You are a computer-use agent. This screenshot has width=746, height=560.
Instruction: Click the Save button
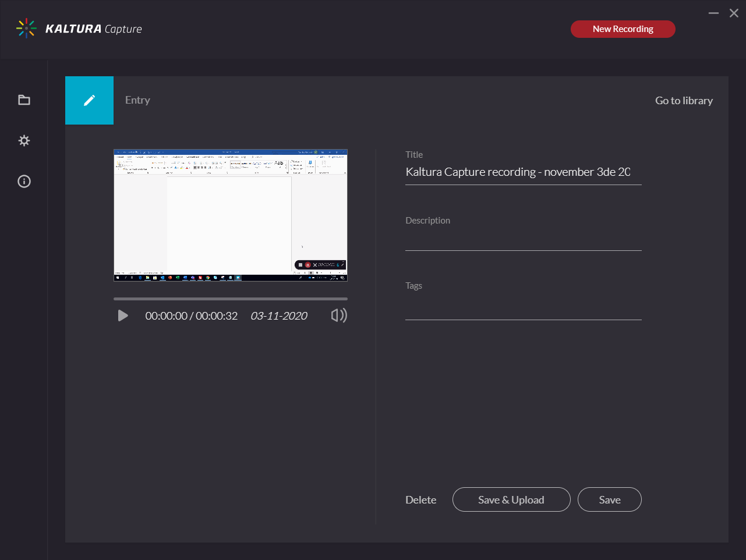coord(610,499)
